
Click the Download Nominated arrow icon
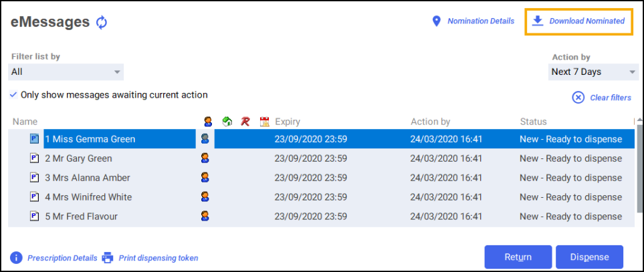537,21
